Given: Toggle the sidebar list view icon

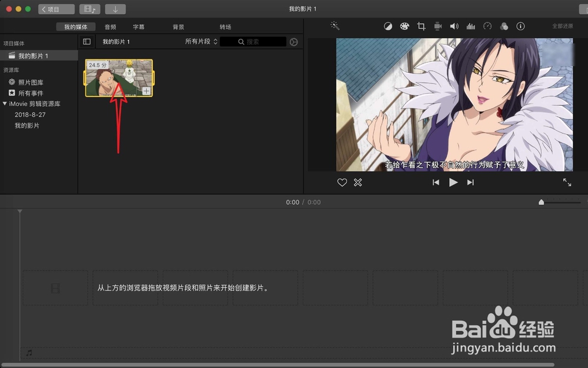Looking at the screenshot, I should coord(86,42).
